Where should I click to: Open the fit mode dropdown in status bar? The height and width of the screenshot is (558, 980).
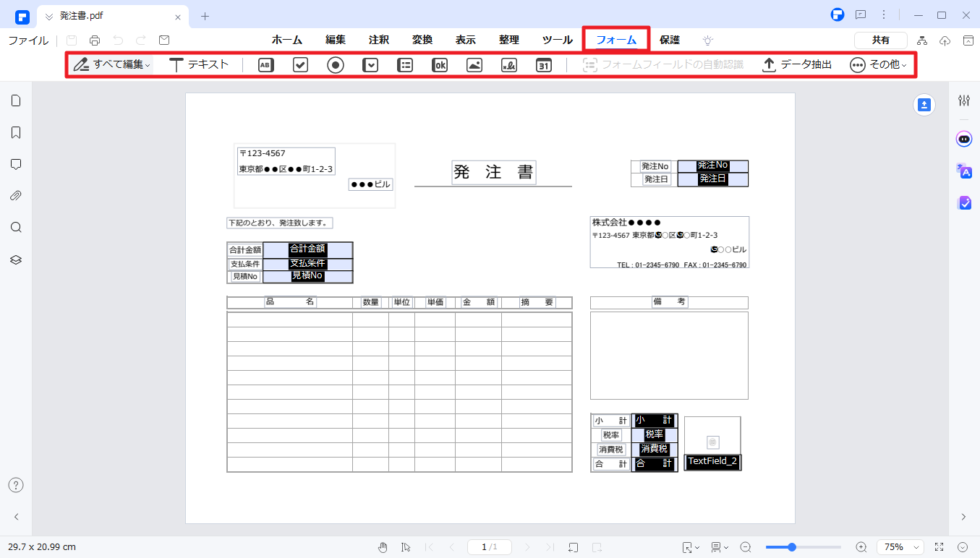pyautogui.click(x=691, y=547)
